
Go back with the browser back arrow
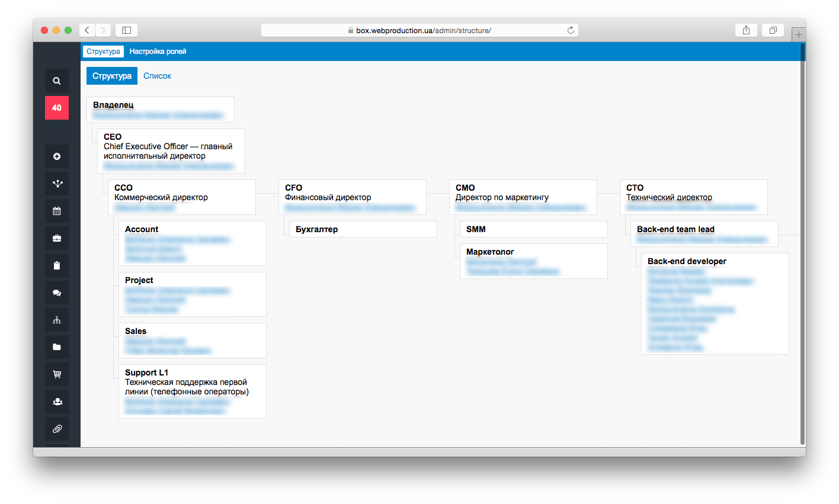pyautogui.click(x=87, y=30)
